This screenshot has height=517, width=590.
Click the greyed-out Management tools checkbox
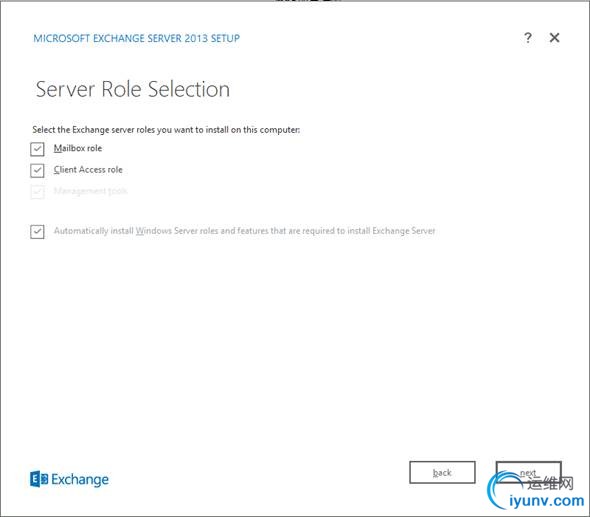[x=37, y=192]
